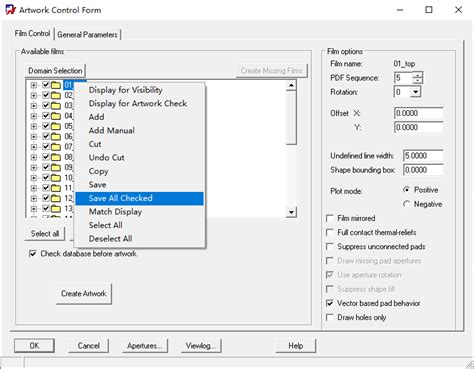Click the film list scrollbar up arrow
The width and height of the screenshot is (474, 369).
coord(291,85)
